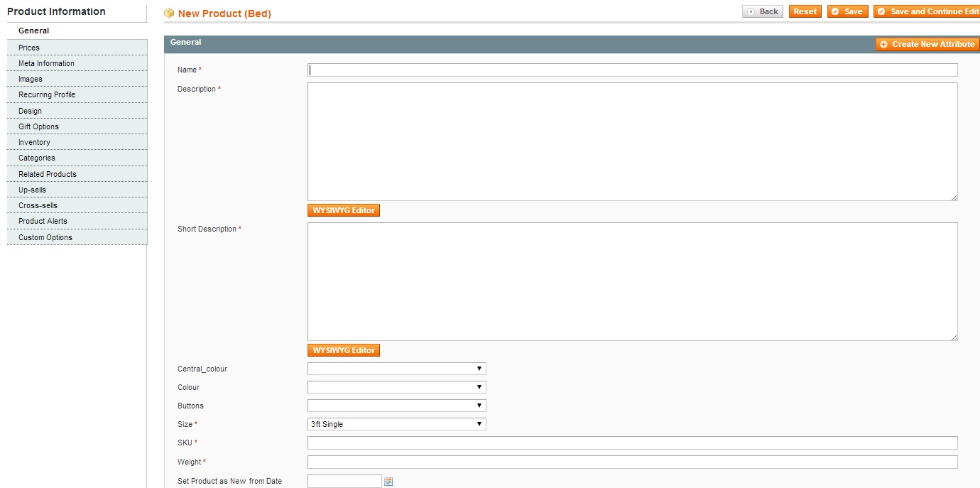Expand the Colour dropdown
Image resolution: width=980 pixels, height=488 pixels.
pyautogui.click(x=396, y=387)
